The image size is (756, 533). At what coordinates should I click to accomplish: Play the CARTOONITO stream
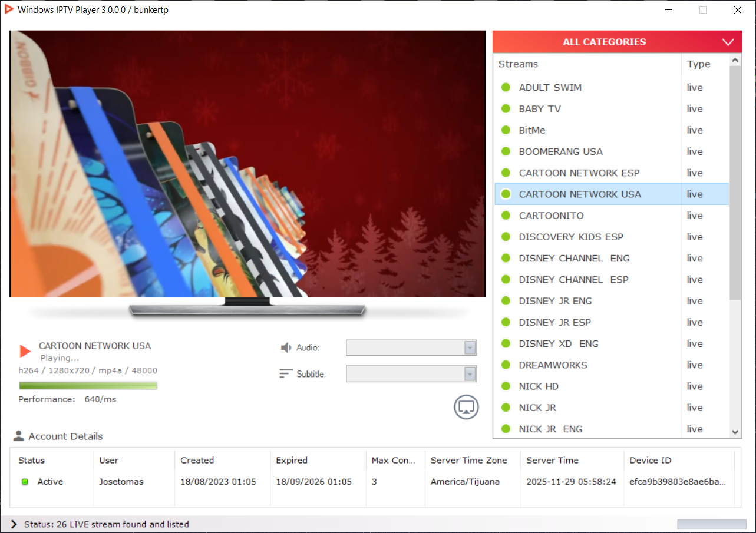551,216
